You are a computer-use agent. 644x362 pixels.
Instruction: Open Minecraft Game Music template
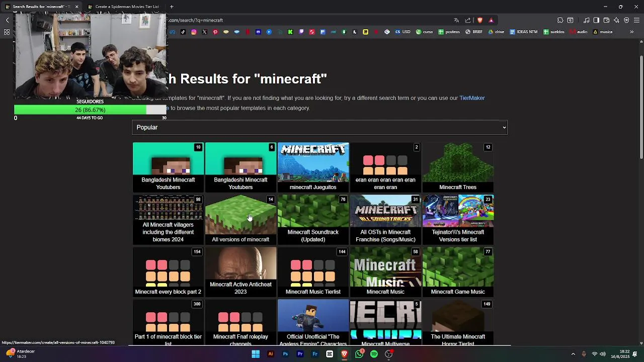pos(458,271)
